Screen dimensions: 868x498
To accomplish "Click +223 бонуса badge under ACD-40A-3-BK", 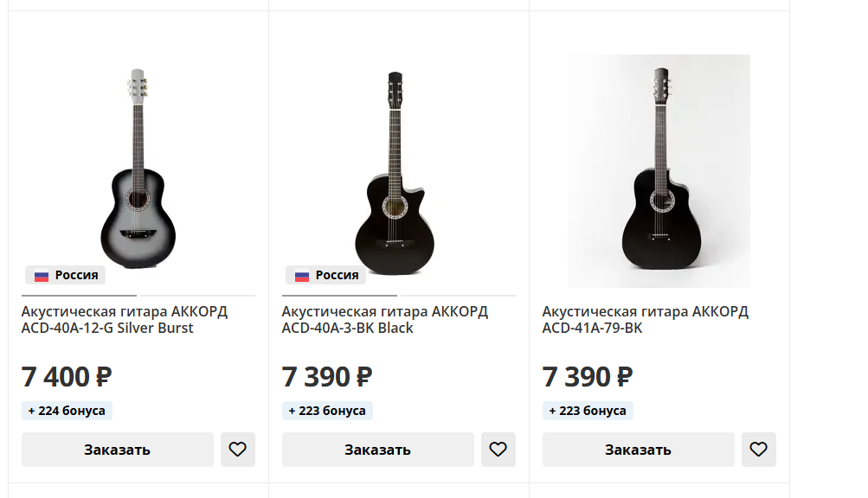I will click(327, 411).
